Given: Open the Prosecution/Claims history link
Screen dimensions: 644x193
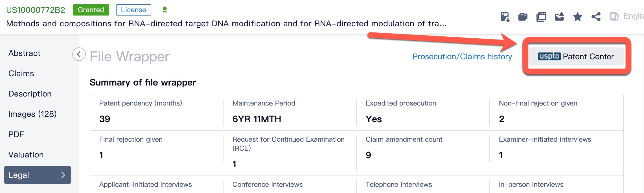Looking at the screenshot, I should click(462, 57).
